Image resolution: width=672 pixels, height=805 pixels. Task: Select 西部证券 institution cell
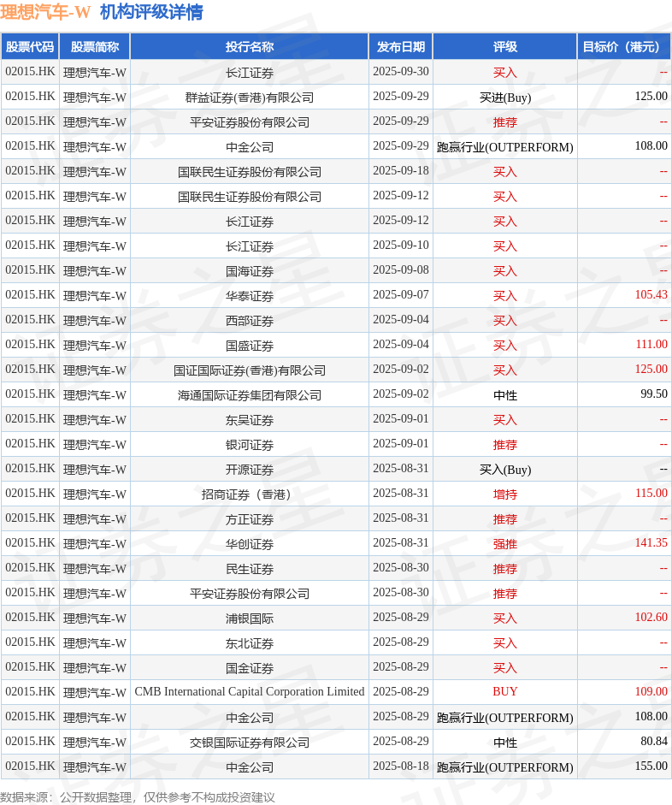pyautogui.click(x=250, y=320)
